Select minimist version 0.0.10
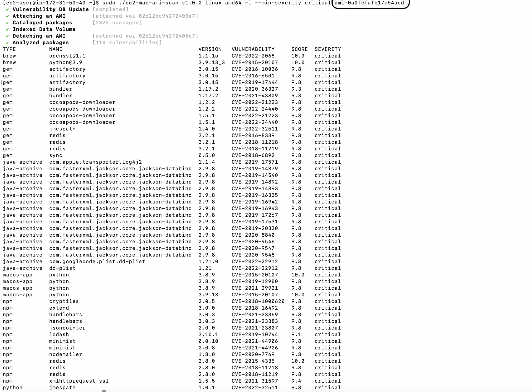This screenshot has height=392, width=532. (208, 341)
